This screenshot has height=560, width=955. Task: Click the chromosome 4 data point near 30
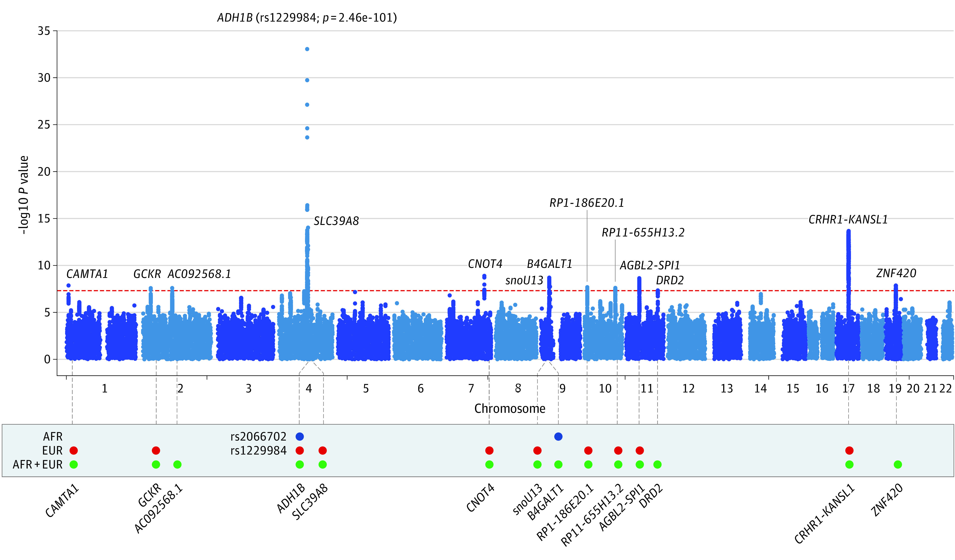tap(307, 80)
